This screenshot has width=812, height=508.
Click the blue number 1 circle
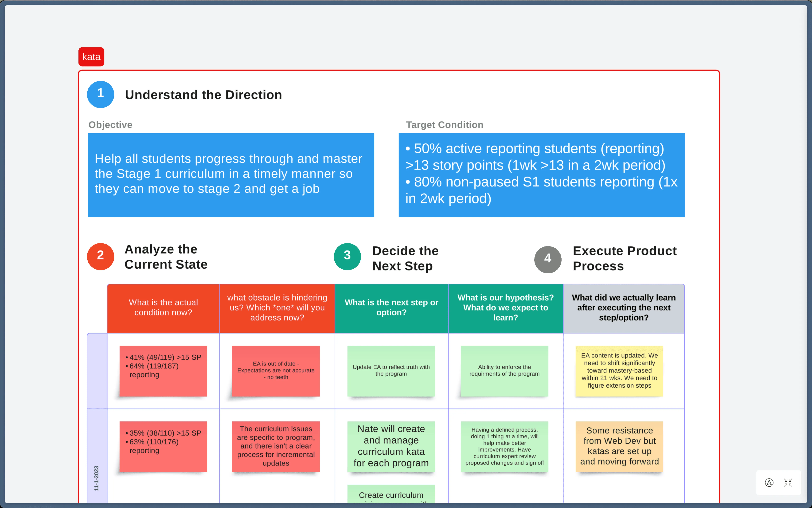point(100,94)
